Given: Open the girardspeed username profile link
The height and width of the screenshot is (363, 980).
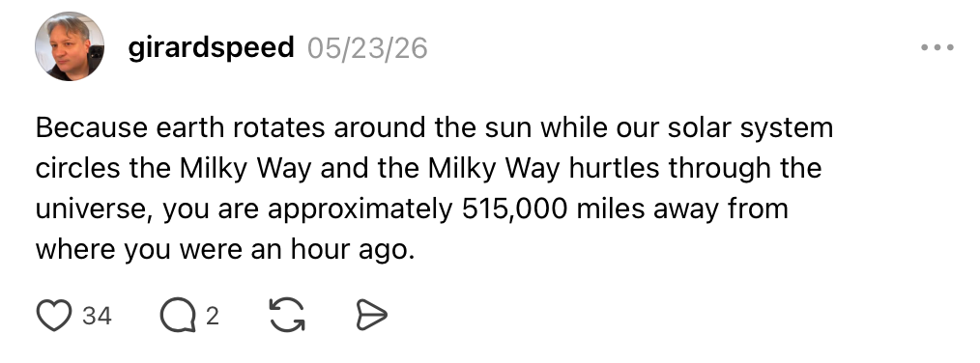Looking at the screenshot, I should tap(211, 48).
